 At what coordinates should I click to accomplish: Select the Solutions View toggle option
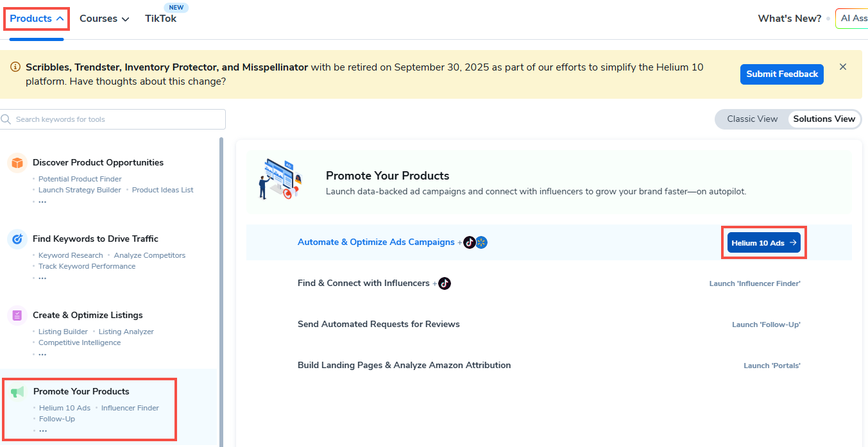pyautogui.click(x=824, y=119)
